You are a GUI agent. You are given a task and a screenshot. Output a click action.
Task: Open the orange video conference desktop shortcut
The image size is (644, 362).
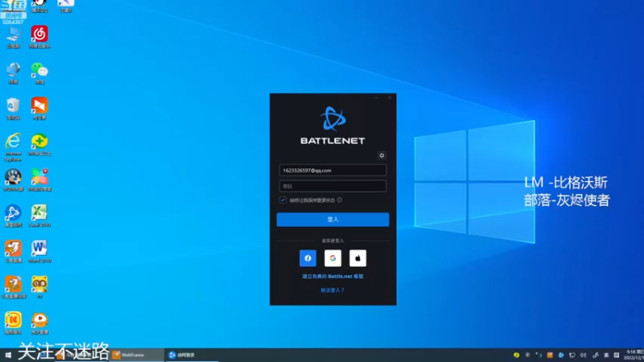(39, 109)
